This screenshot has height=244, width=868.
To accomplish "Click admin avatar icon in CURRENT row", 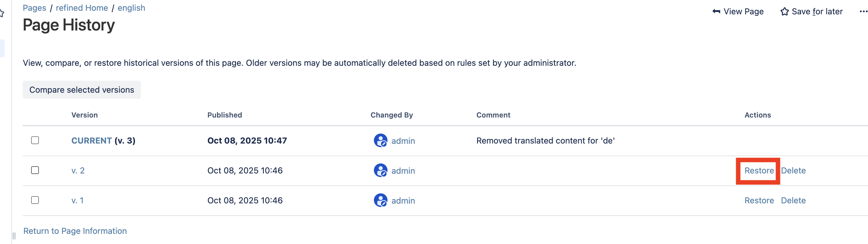I will 380,141.
